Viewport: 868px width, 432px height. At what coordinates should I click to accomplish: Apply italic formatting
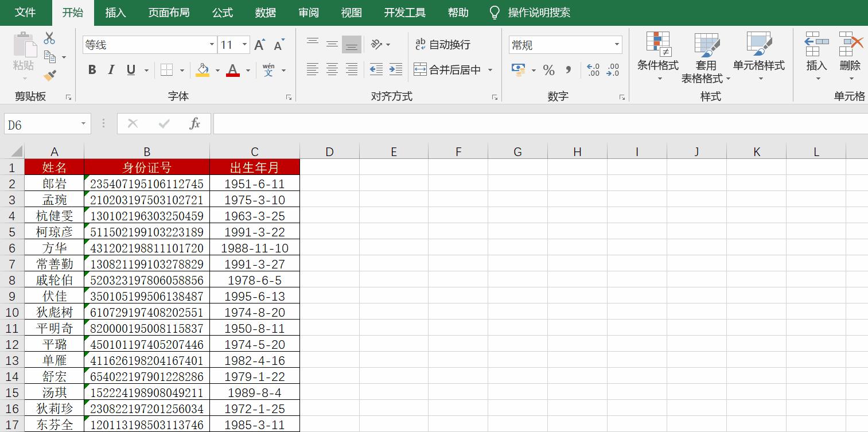[x=111, y=70]
